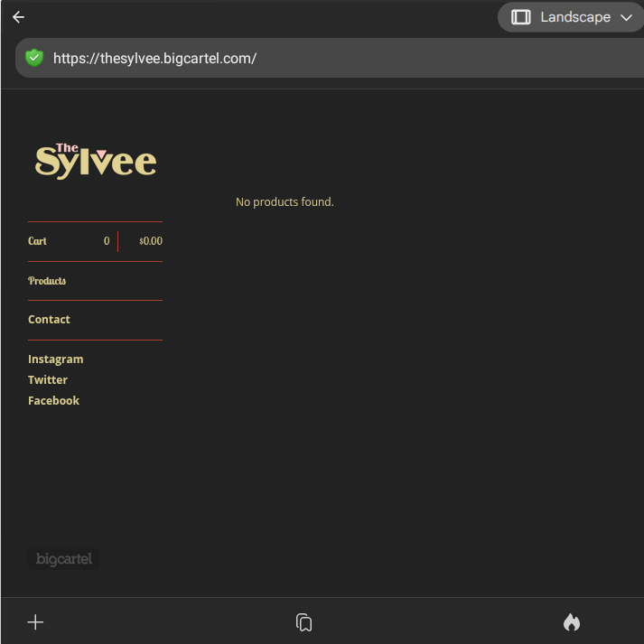Select the Landscape mode label
Image resolution: width=644 pixels, height=644 pixels.
click(575, 17)
